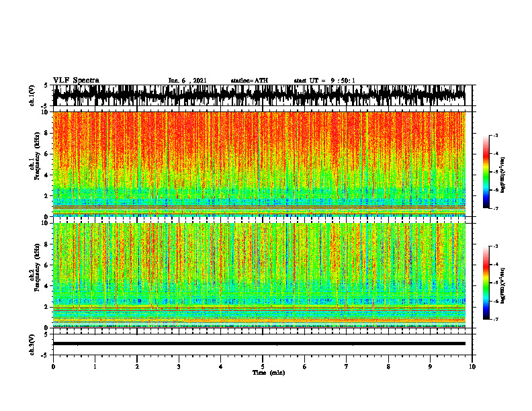Click the "VLF Spectra" plot title
Image resolution: width=532 pixels, height=411 pixels.
tap(76, 81)
